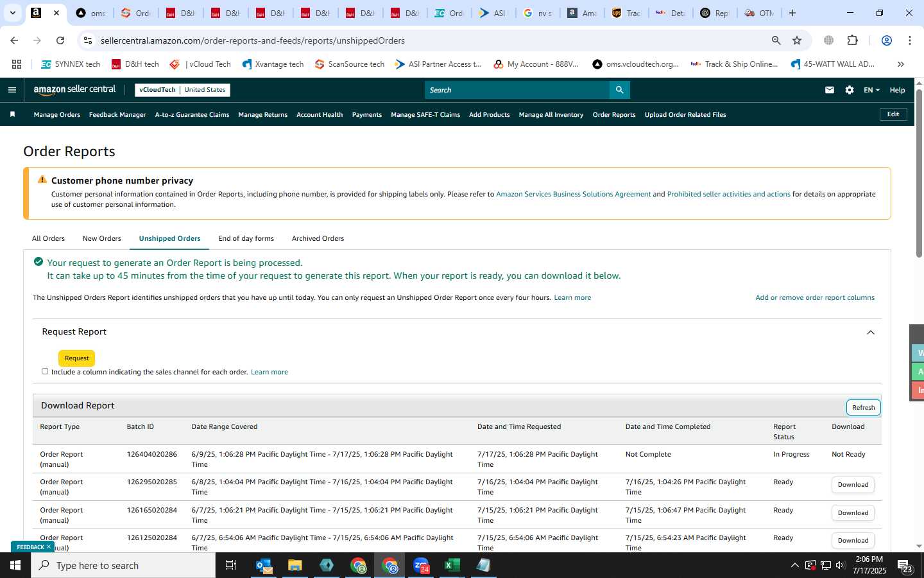The image size is (924, 578).
Task: Show hidden system tray icons chevron
Action: [794, 565]
